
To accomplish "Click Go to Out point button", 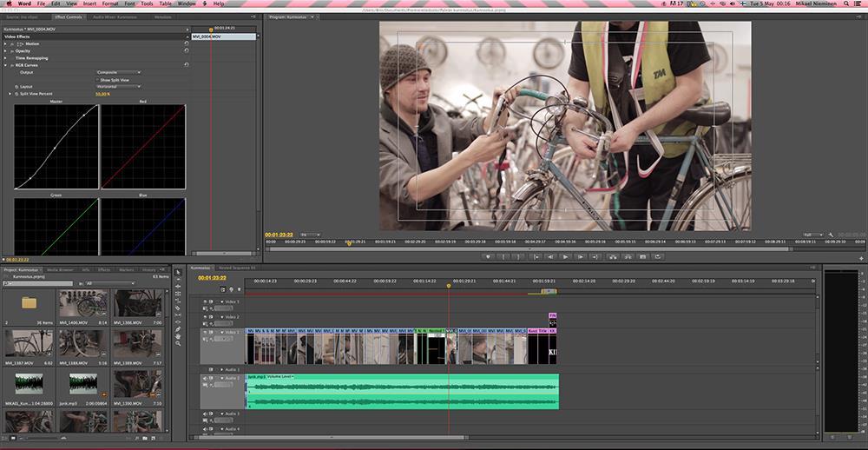I will pyautogui.click(x=595, y=256).
